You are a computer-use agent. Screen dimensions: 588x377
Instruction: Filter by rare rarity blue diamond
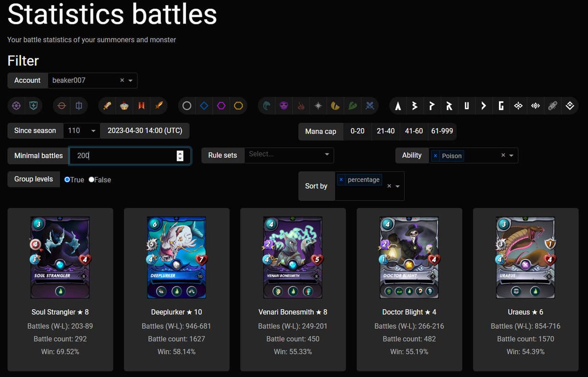tap(204, 106)
